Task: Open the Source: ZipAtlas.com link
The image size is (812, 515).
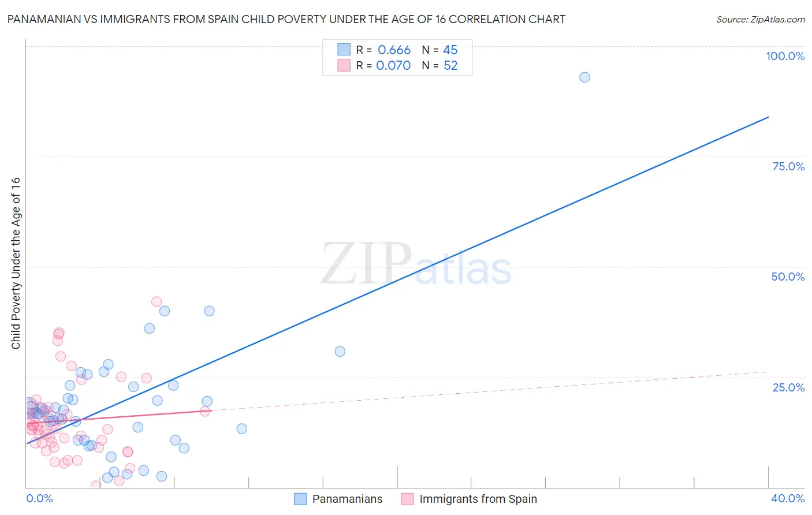Action: pyautogui.click(x=761, y=19)
